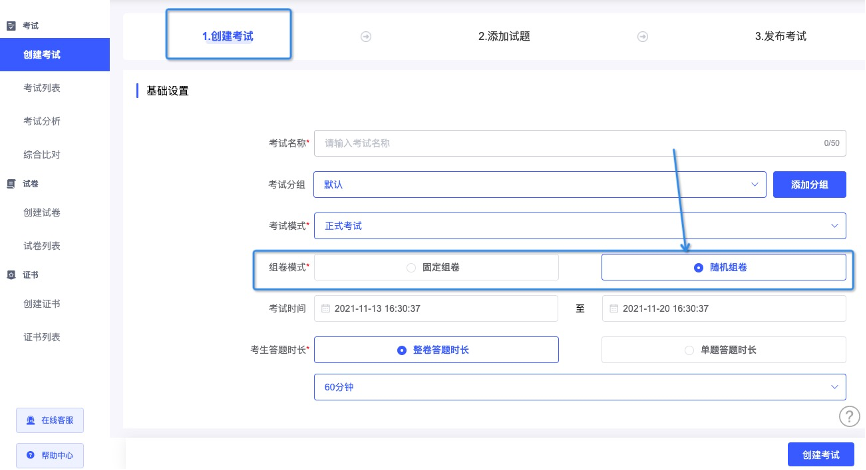The image size is (866, 470).
Task: Click arrow icon between steps 2 and 3
Action: pyautogui.click(x=642, y=37)
